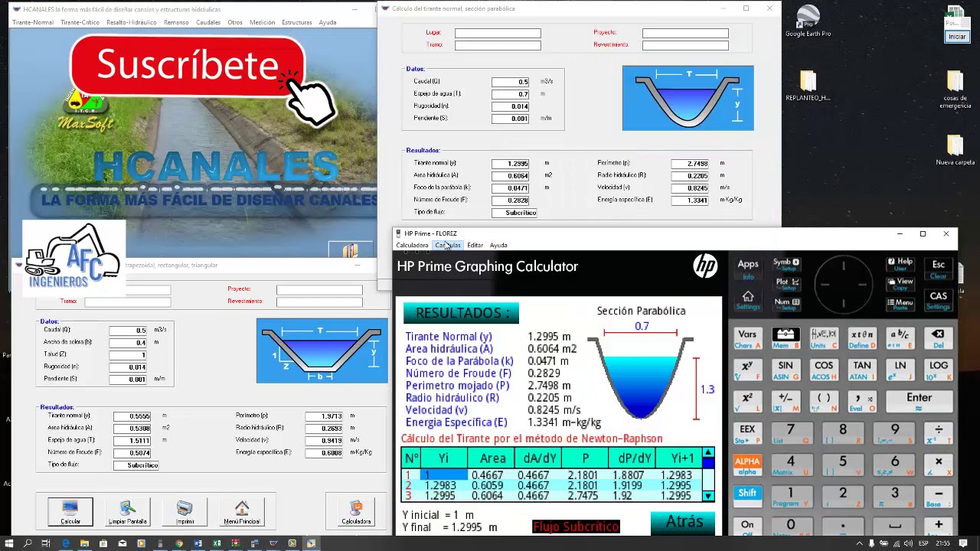Open the Estructuras menu in HCANALES
The width and height of the screenshot is (980, 551).
297,22
